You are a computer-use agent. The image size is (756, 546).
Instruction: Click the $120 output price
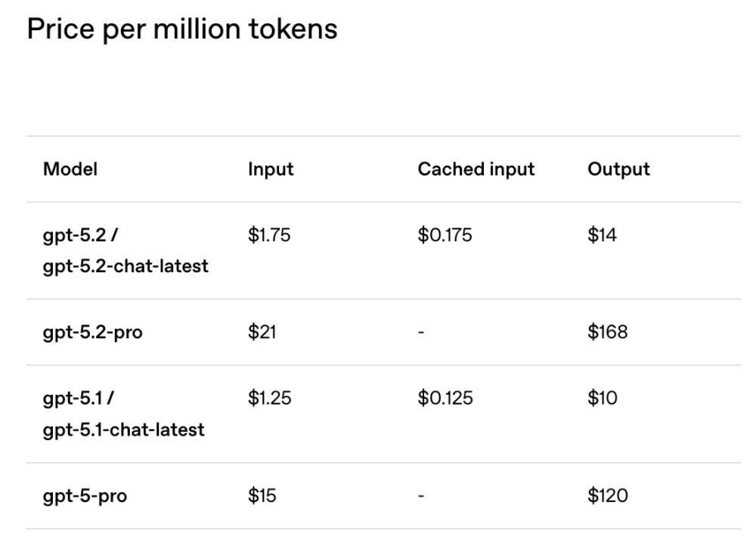[x=607, y=496]
